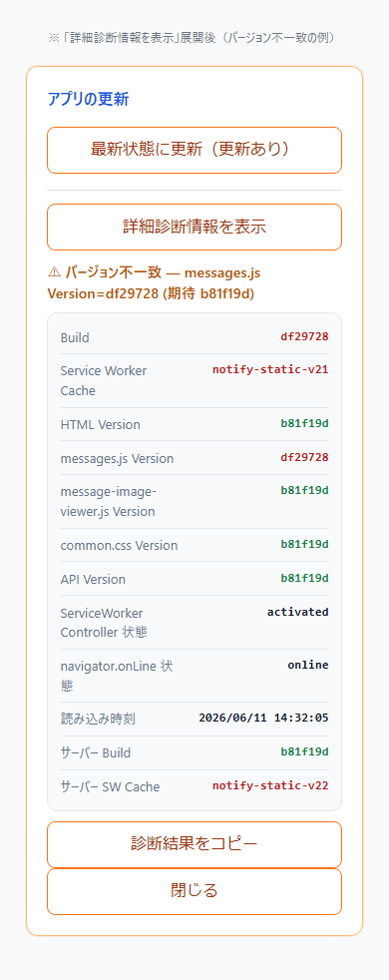Select the messages.js Version value df29728
Viewport: 389px width, 980px height.
tap(304, 457)
